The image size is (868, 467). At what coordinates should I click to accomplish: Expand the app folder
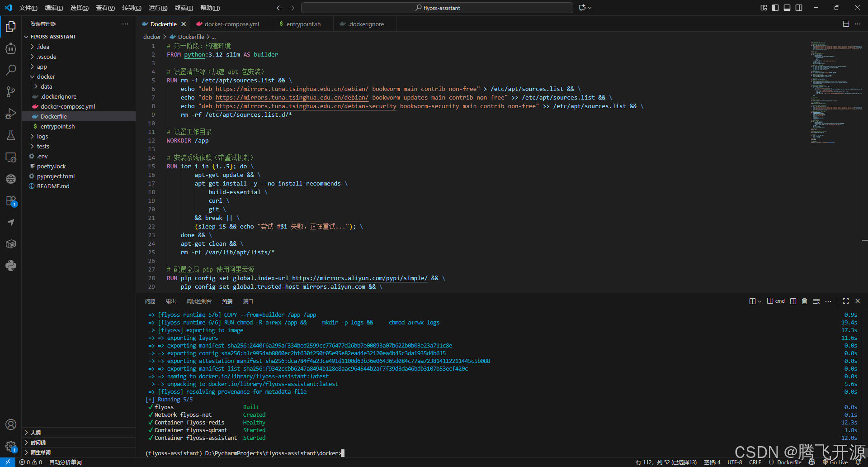32,67
